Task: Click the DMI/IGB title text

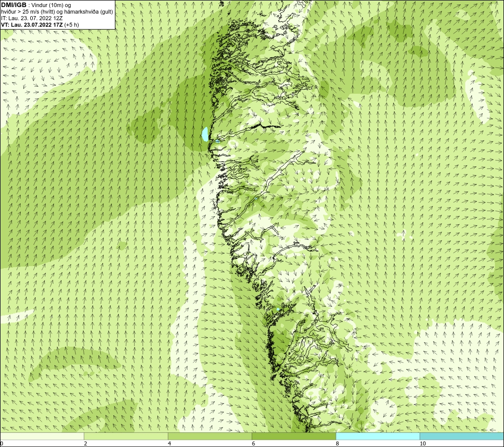Action: coord(14,6)
